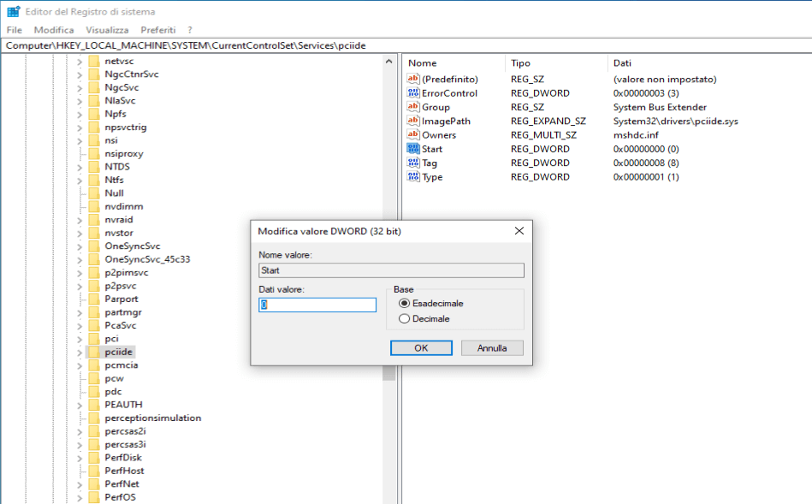Click the ImagePath string value icon
812x504 pixels.
click(x=413, y=122)
